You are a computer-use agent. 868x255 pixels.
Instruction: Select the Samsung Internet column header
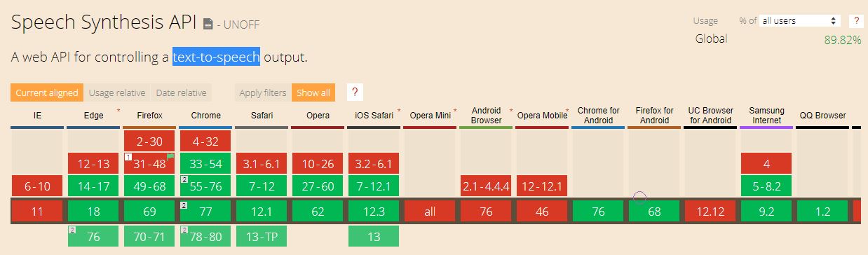coord(766,115)
